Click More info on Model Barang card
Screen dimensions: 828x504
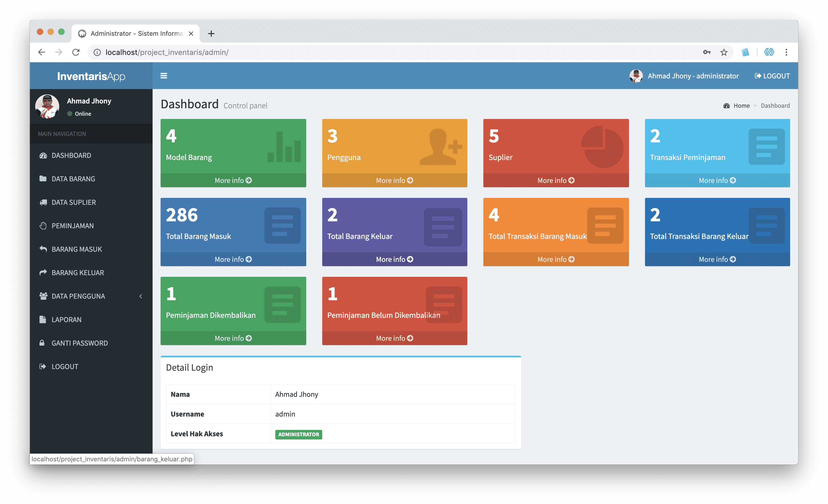233,181
